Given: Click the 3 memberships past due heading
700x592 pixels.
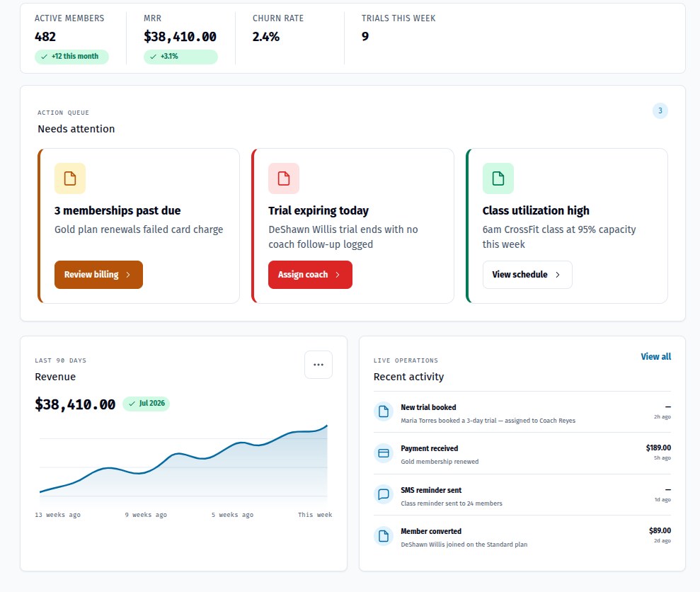Looking at the screenshot, I should click(117, 210).
